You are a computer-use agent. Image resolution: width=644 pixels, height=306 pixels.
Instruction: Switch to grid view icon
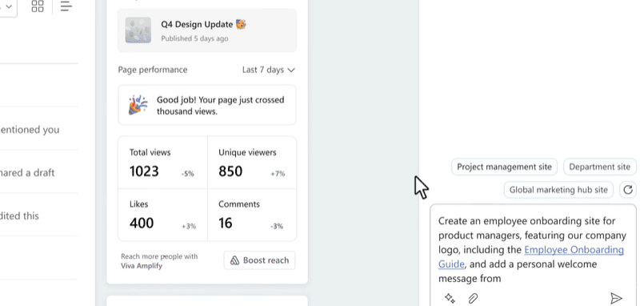[38, 6]
